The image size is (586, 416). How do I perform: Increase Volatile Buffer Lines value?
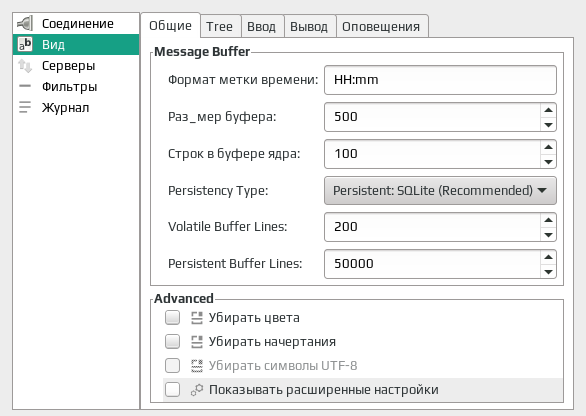point(548,220)
